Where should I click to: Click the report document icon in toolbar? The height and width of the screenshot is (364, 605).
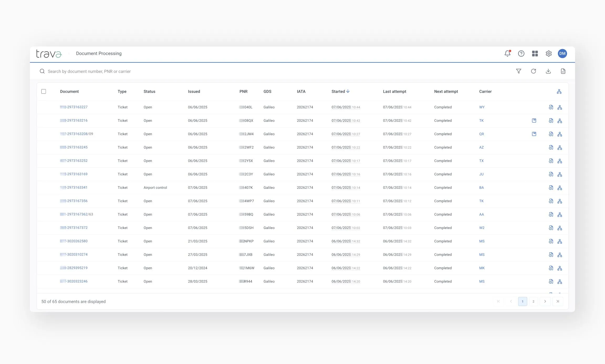tap(563, 71)
